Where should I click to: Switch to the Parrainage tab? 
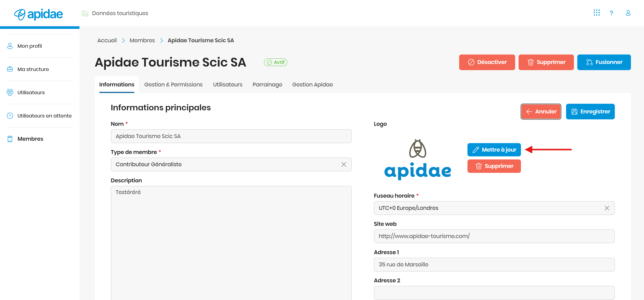[x=267, y=85]
